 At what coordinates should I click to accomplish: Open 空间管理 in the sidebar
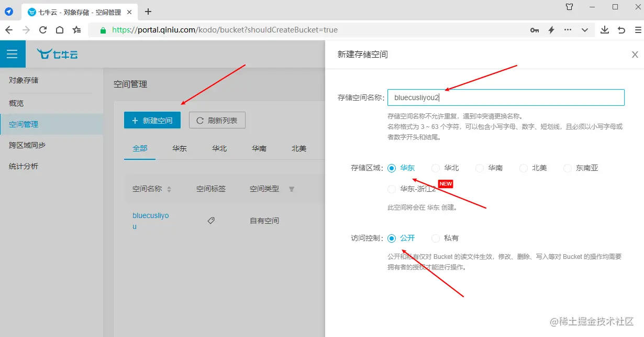pos(51,124)
